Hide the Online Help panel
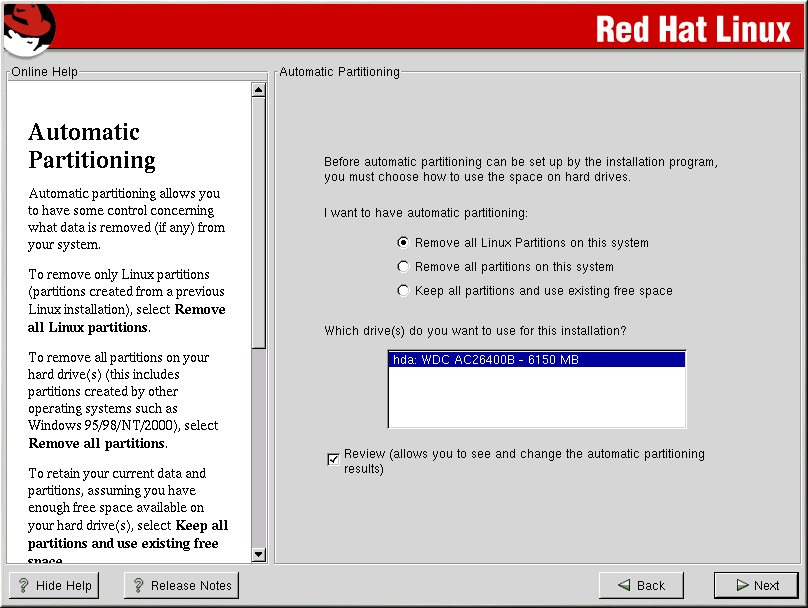This screenshot has width=808, height=608. point(54,586)
